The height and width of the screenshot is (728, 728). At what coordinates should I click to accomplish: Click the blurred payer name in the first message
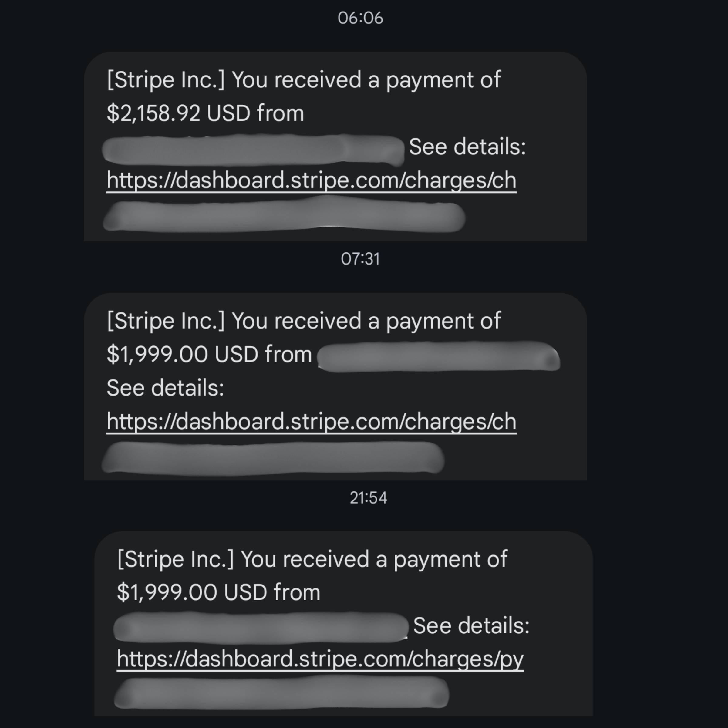(x=252, y=150)
